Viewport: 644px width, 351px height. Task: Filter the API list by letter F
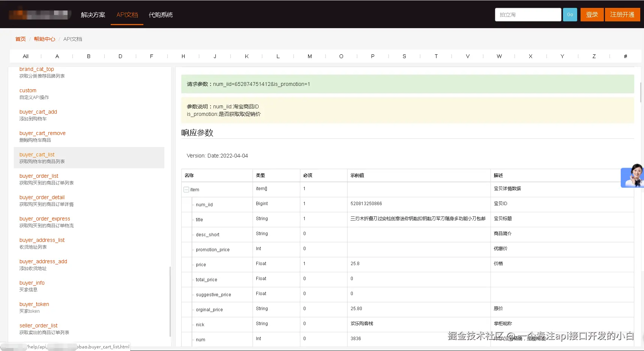pyautogui.click(x=152, y=56)
